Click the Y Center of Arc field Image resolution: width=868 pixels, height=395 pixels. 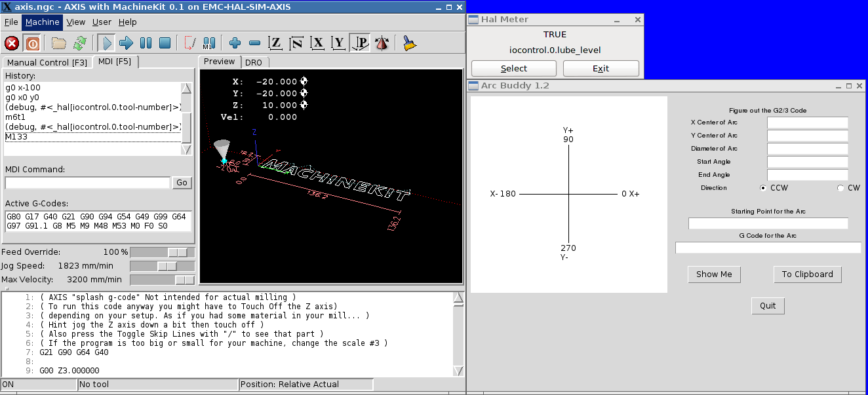point(808,136)
